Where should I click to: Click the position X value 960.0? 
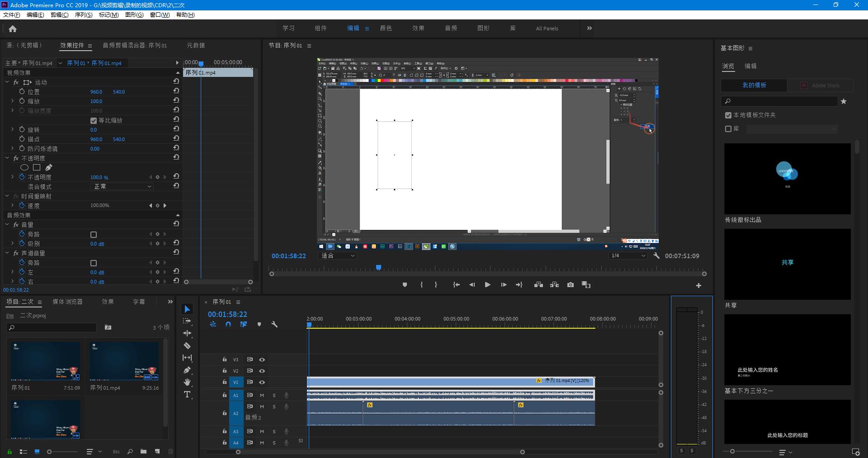click(x=96, y=92)
